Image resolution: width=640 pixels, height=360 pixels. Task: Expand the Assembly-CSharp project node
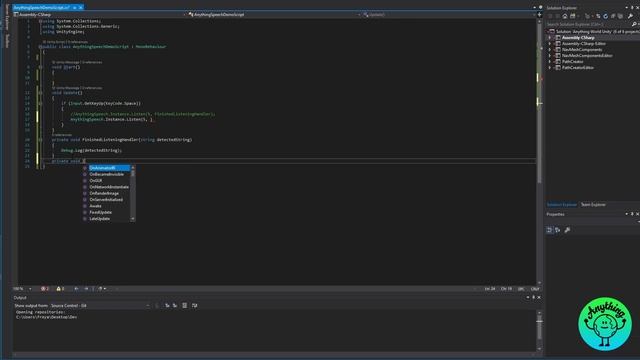(550, 38)
